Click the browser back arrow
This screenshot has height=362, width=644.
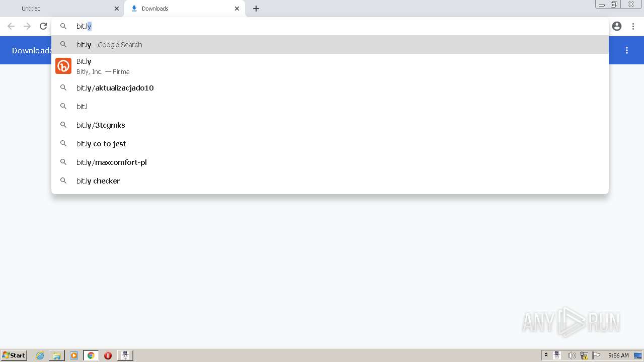coord(11,26)
